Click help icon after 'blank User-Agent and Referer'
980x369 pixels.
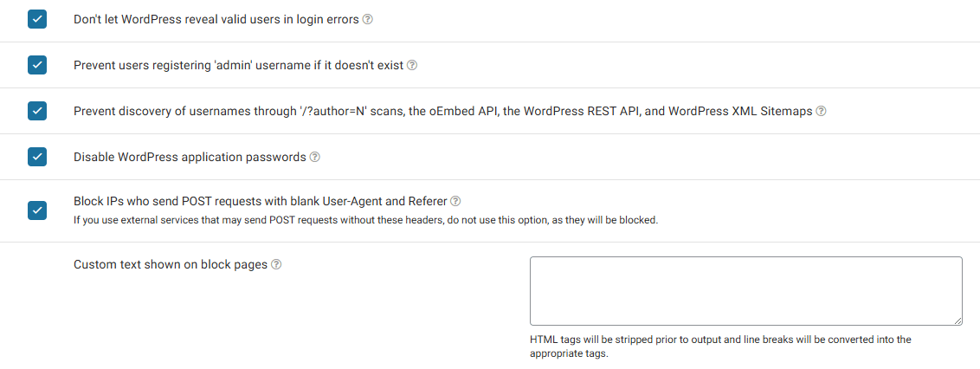pos(455,202)
